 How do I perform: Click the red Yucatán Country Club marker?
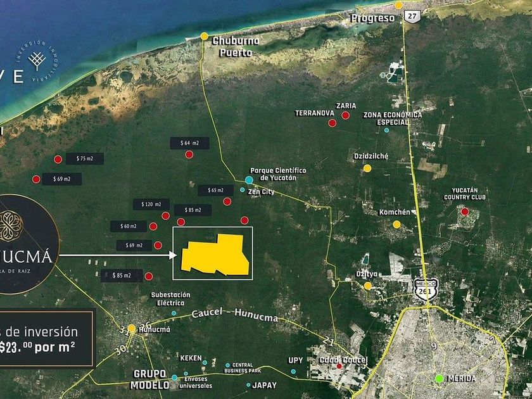coord(465,212)
